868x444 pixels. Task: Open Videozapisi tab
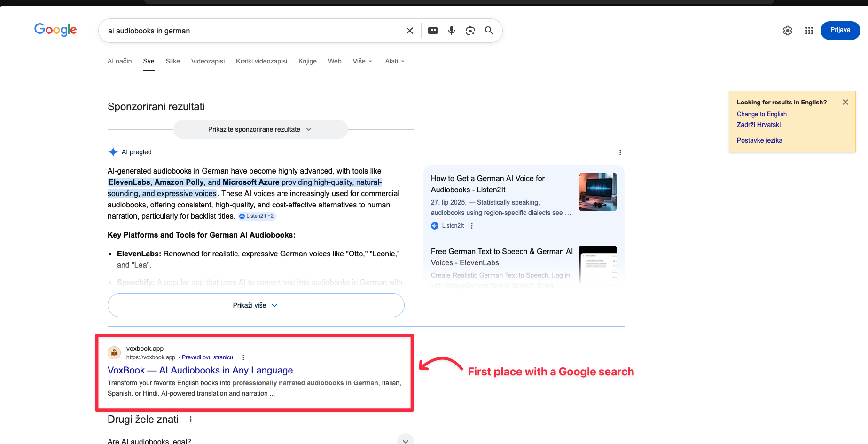click(x=208, y=61)
